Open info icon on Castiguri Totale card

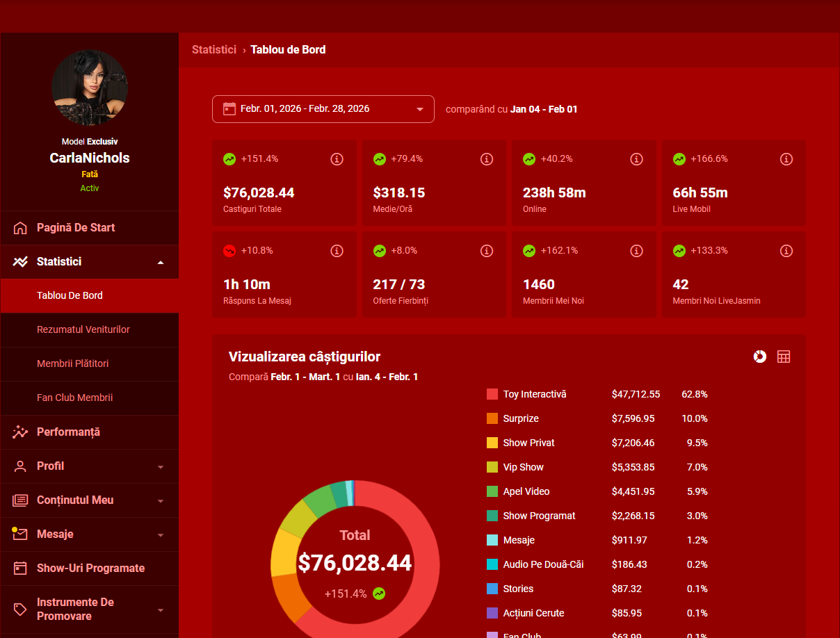(x=337, y=159)
